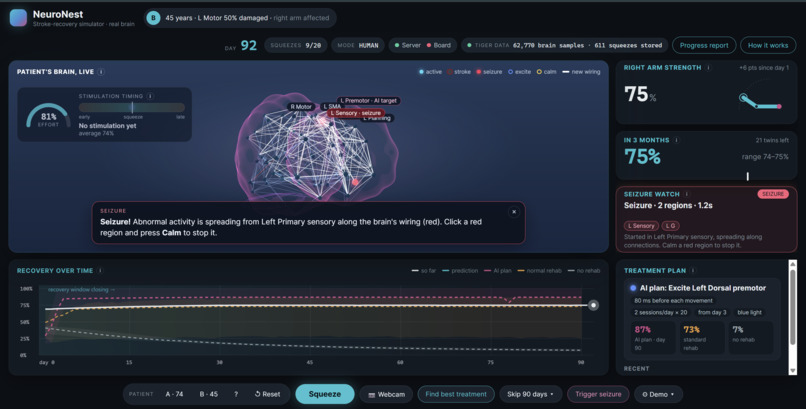The image size is (806, 409).
Task: Select the L Sensory seizure region label
Action: click(x=356, y=113)
